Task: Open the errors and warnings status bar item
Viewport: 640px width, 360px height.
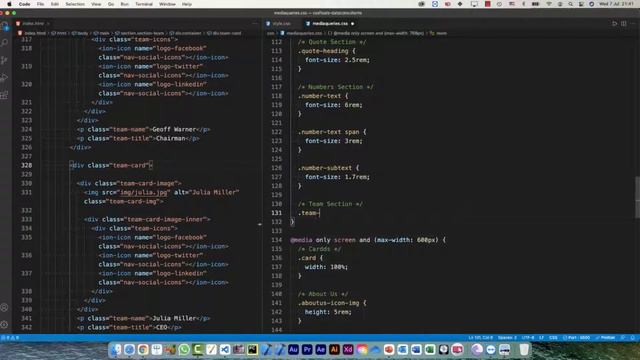Action: (11, 338)
